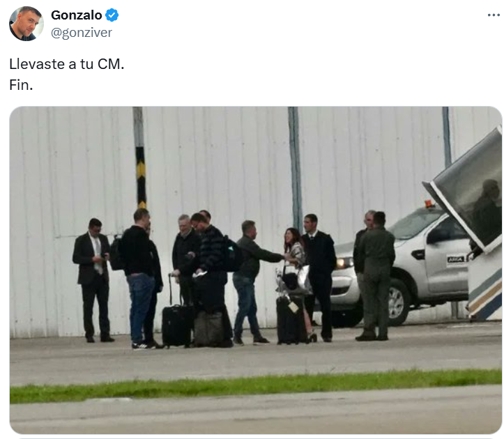Open the three-dot more options menu
The width and height of the screenshot is (504, 439).
pyautogui.click(x=494, y=15)
